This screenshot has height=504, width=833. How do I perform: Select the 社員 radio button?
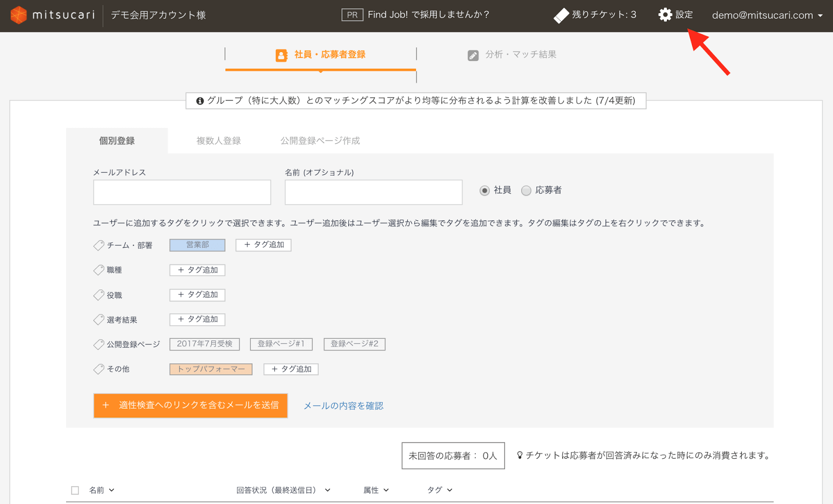[486, 191]
